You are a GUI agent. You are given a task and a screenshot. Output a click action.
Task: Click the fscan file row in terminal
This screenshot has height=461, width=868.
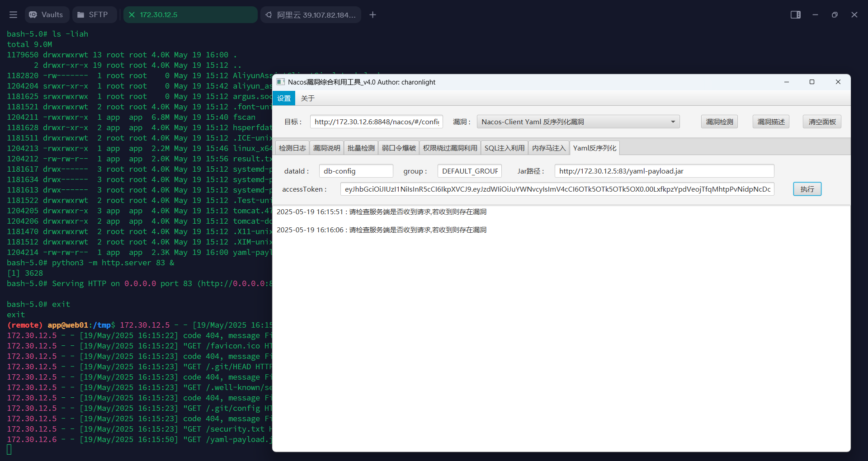(x=131, y=117)
